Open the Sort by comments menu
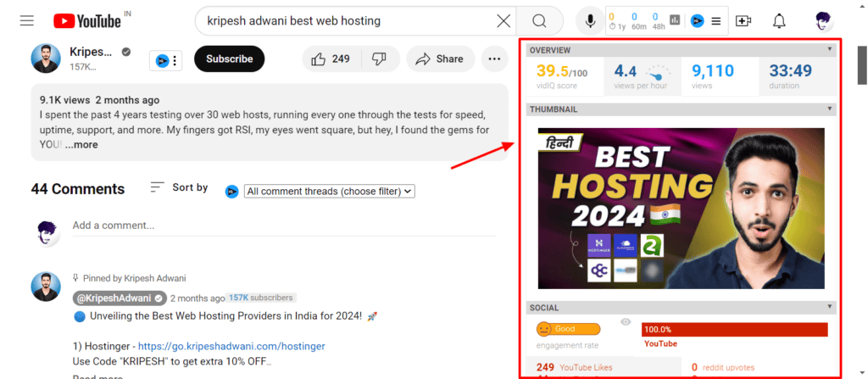Screen dimensions: 868x379 [x=179, y=187]
